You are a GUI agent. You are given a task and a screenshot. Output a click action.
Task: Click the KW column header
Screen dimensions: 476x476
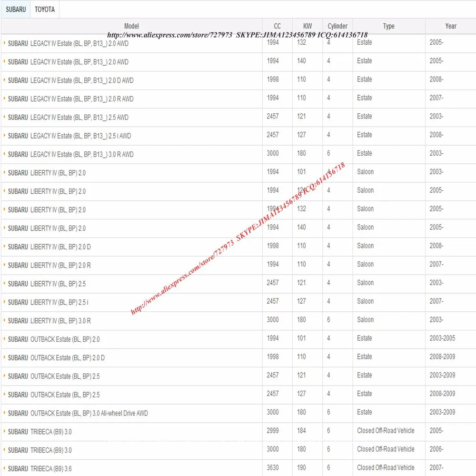tap(307, 26)
